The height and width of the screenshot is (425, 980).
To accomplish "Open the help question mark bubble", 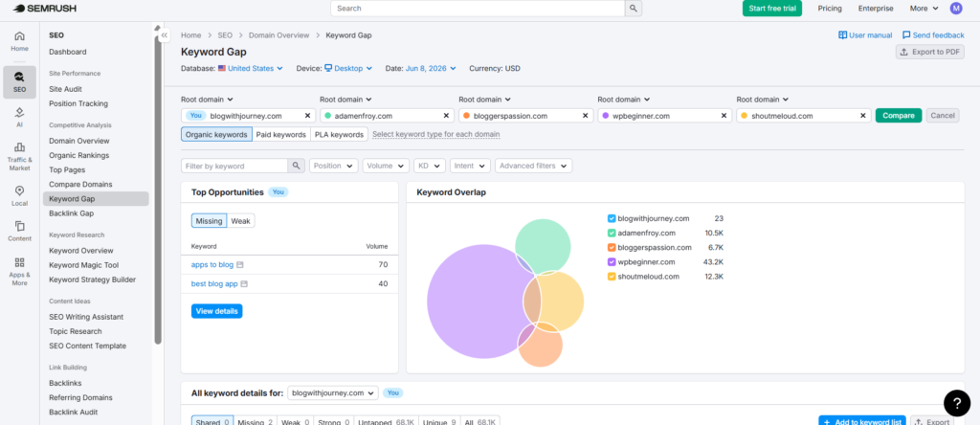I will point(957,403).
